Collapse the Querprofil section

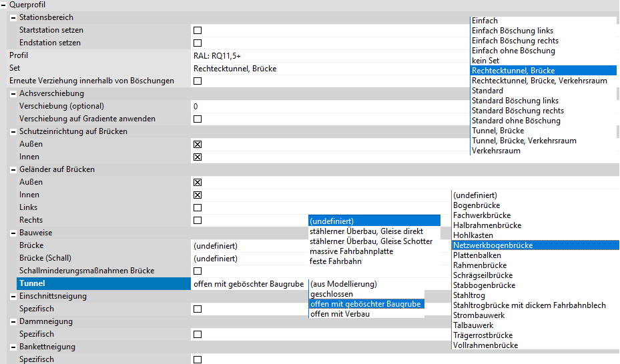4,5
